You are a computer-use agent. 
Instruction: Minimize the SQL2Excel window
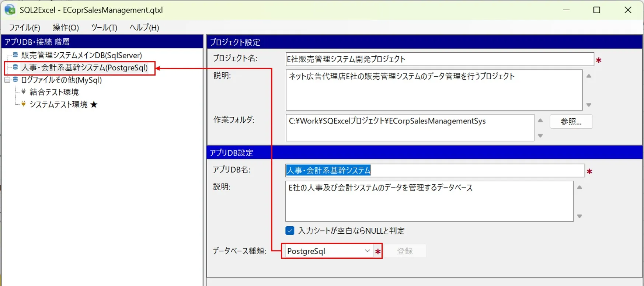(567, 10)
